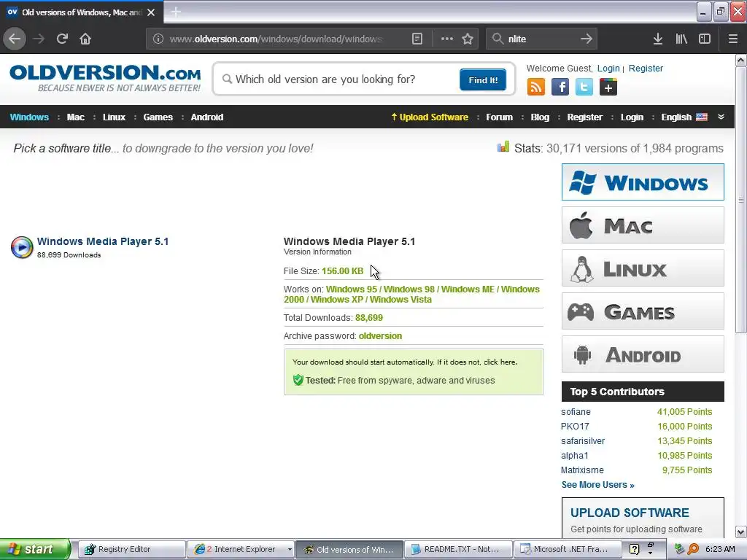The width and height of the screenshot is (747, 560).
Task: Open the Facebook share icon
Action: 560,87
